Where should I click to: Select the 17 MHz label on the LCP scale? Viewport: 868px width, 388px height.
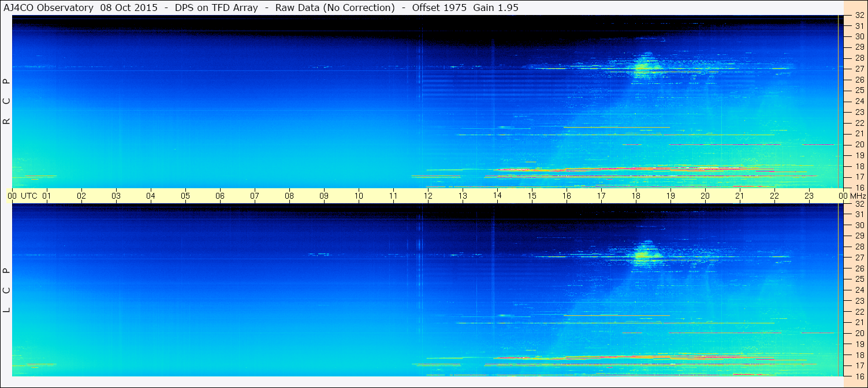tap(859, 365)
